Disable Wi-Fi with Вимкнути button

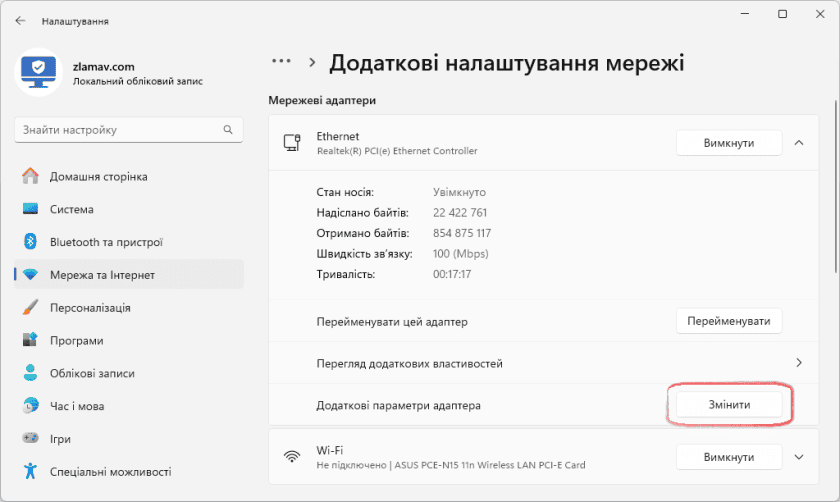(729, 457)
